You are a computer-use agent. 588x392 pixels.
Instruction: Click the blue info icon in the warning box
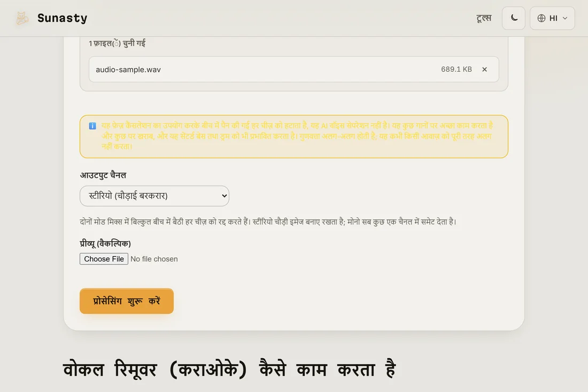click(92, 126)
